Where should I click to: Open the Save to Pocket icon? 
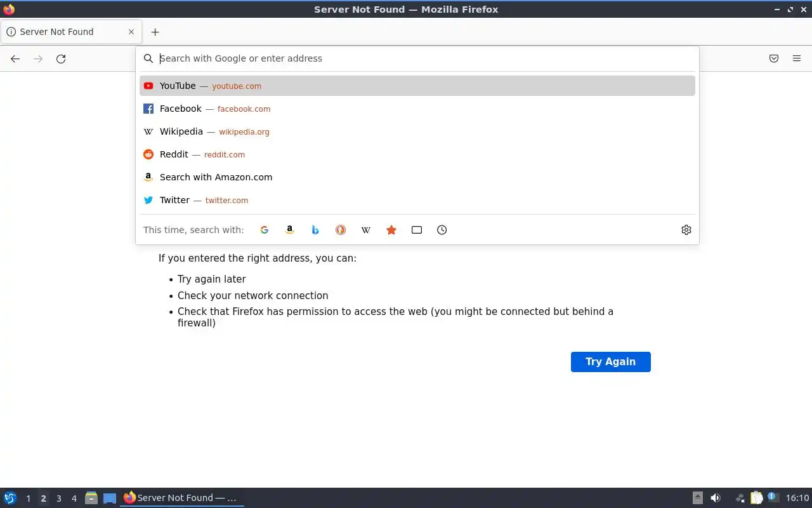click(774, 58)
